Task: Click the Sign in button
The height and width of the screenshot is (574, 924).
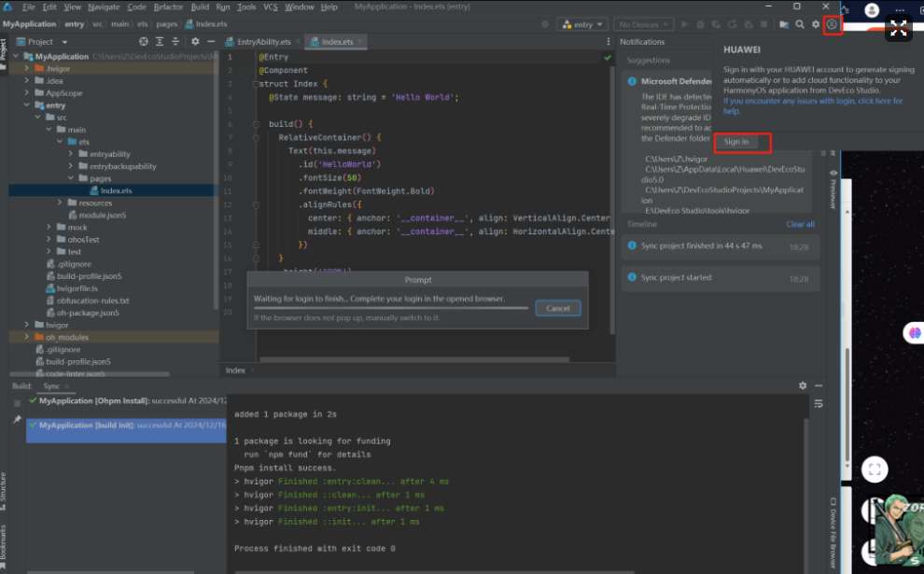Action: coord(736,142)
